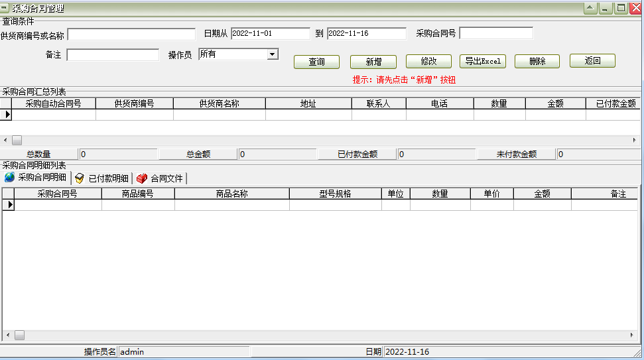Click the 新增 add button
Viewport: 644px width, 360px height.
(373, 62)
